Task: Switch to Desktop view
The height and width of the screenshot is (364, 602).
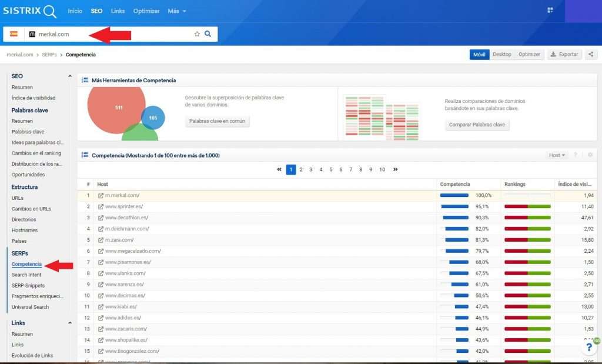Action: (502, 55)
